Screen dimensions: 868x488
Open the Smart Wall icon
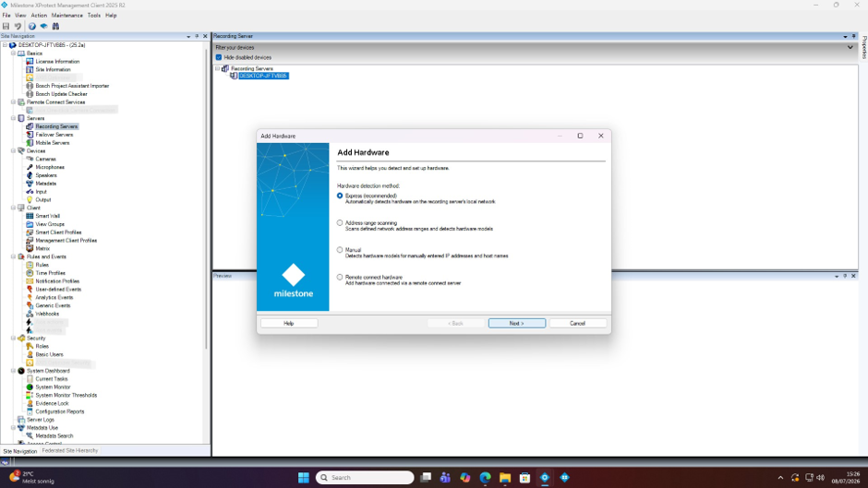click(x=30, y=216)
